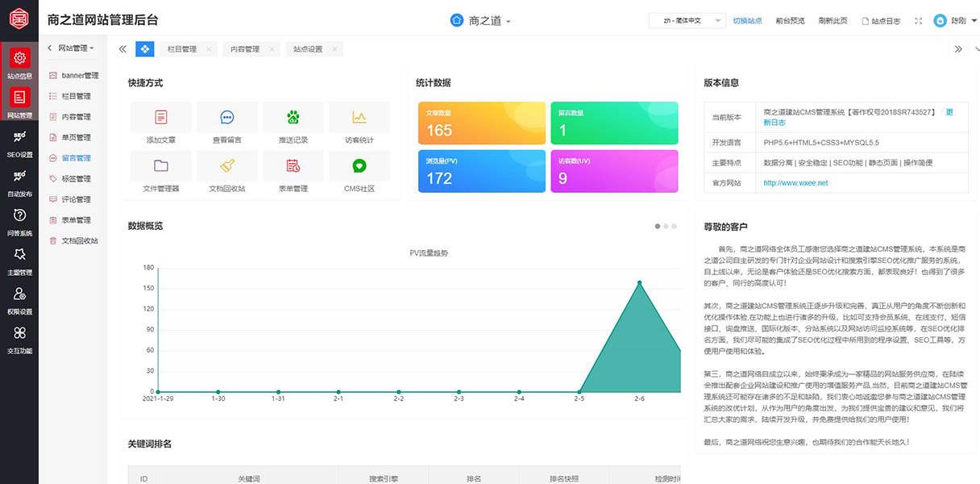Image resolution: width=980 pixels, height=484 pixels.
Task: Close the 内容管理 tab
Action: pyautogui.click(x=272, y=49)
